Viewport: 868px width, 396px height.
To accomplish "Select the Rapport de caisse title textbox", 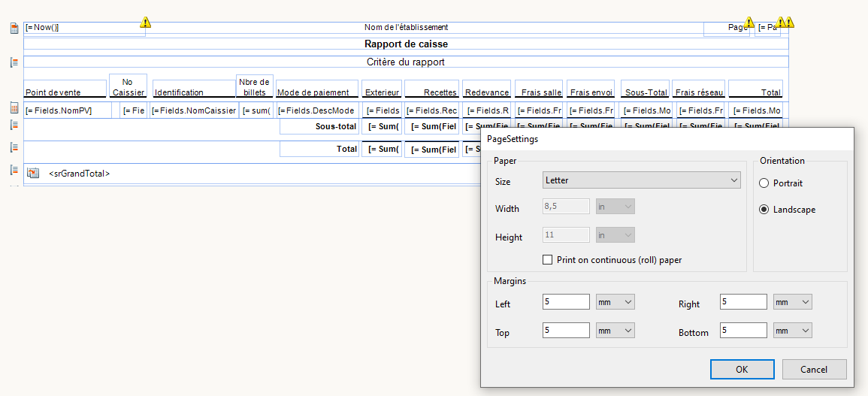I will (406, 44).
